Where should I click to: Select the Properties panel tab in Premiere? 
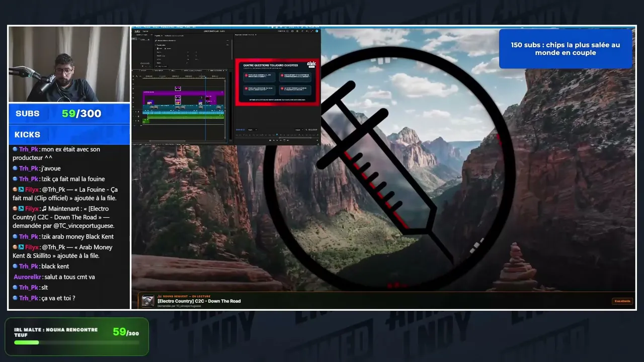coord(158,36)
